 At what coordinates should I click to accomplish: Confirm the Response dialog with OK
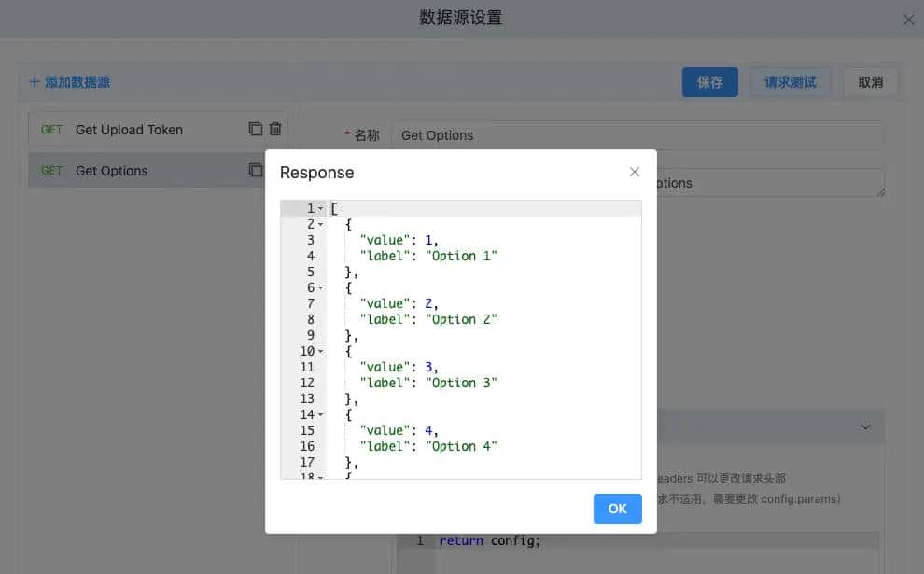pyautogui.click(x=617, y=509)
